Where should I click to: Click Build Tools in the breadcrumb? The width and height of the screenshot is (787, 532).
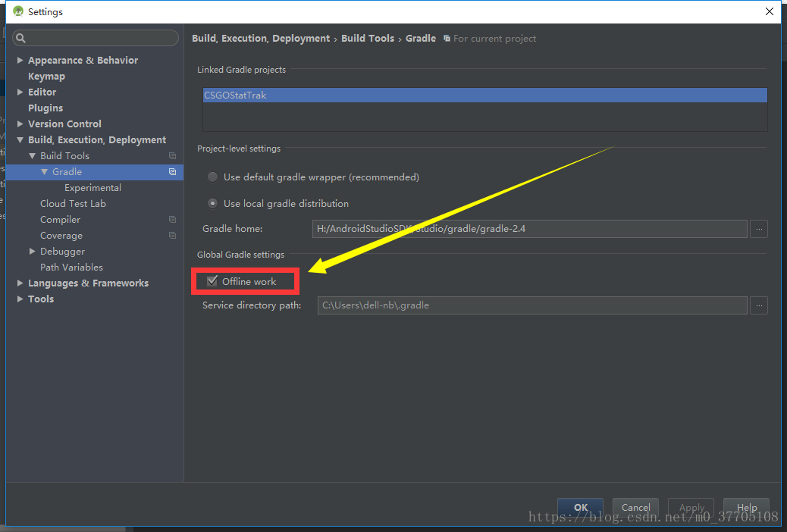(x=368, y=39)
